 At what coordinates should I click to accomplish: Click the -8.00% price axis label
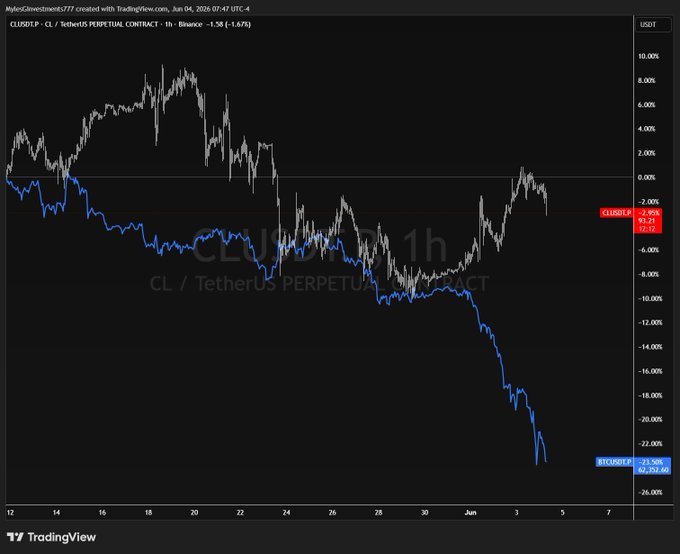[648, 274]
